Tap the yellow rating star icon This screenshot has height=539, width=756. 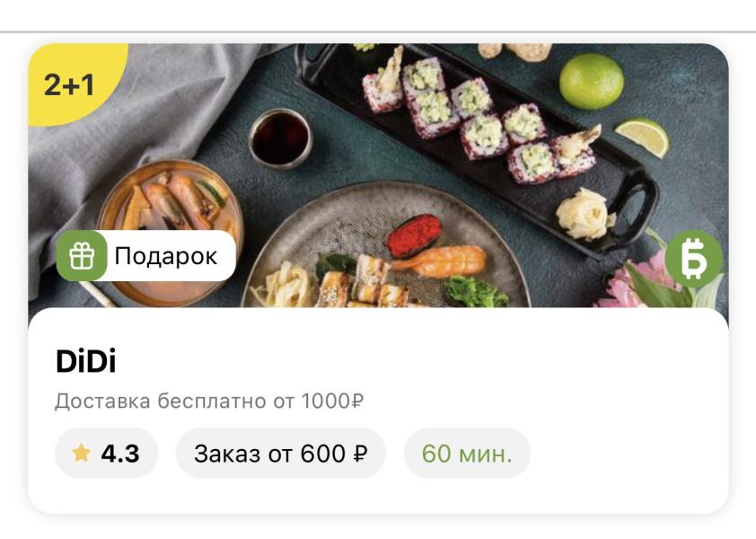click(x=81, y=453)
